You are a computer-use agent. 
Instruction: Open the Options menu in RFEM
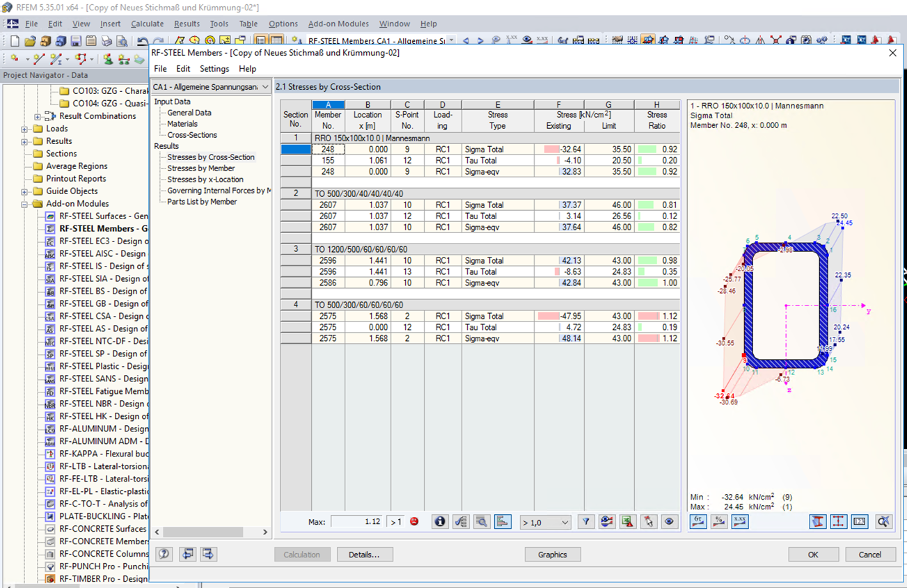(283, 24)
